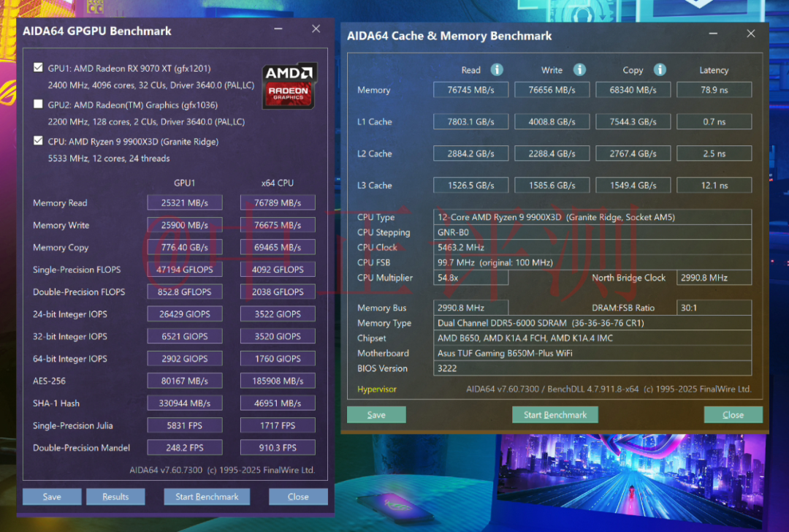The height and width of the screenshot is (532, 789).
Task: Click Chipset AMD B650 value
Action: tap(592, 338)
